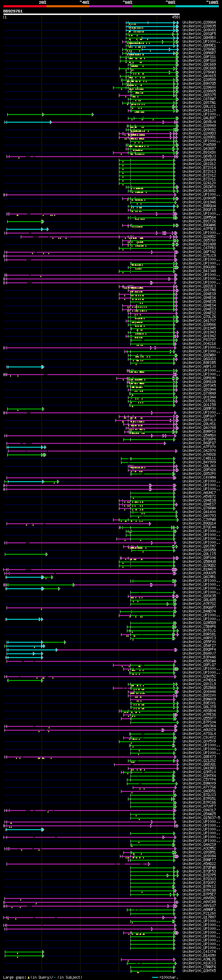The width and height of the screenshot is (222, 980).
Task: Open hit UniRef100_Q8H9E0
Action: 199,38
